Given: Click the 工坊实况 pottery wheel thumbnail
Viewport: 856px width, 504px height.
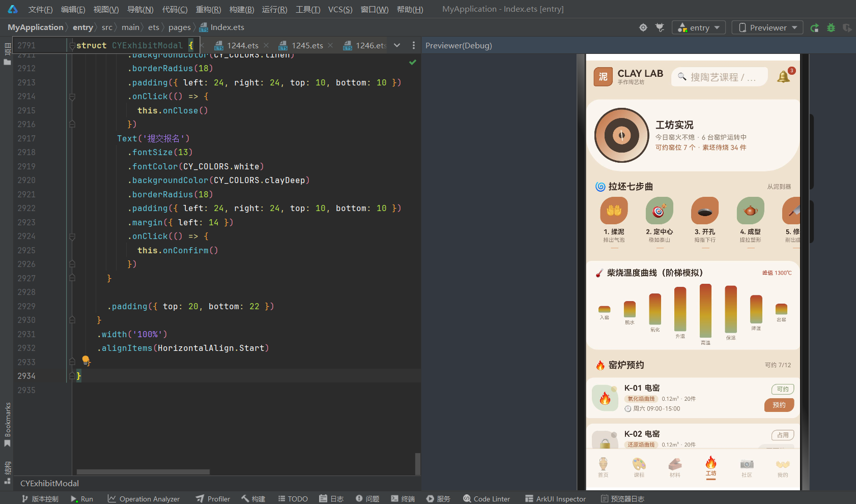Looking at the screenshot, I should pos(621,135).
